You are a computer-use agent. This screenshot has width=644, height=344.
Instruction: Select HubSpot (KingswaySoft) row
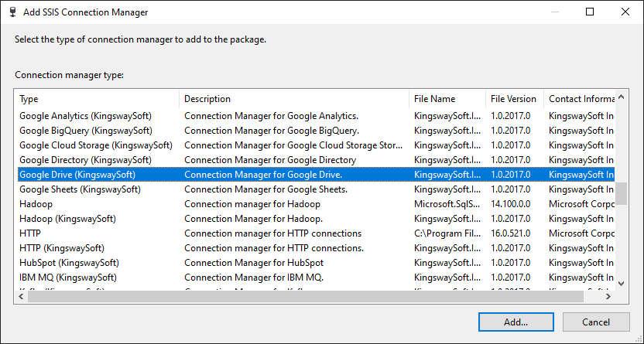(x=316, y=263)
